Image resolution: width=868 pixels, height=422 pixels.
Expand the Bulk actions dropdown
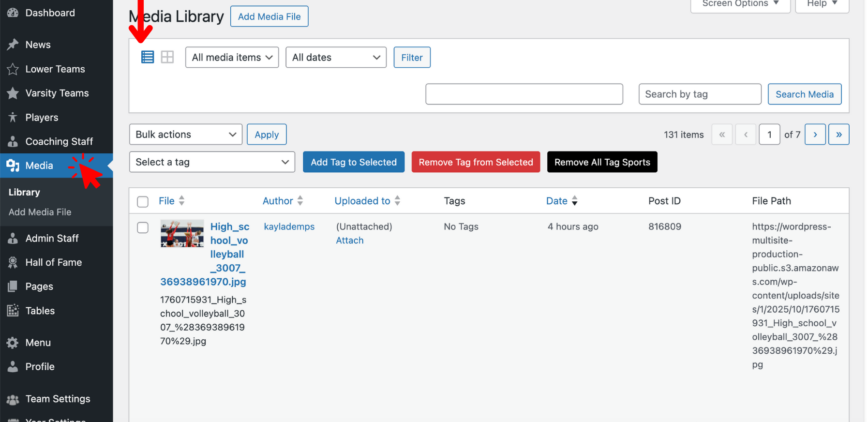click(185, 135)
